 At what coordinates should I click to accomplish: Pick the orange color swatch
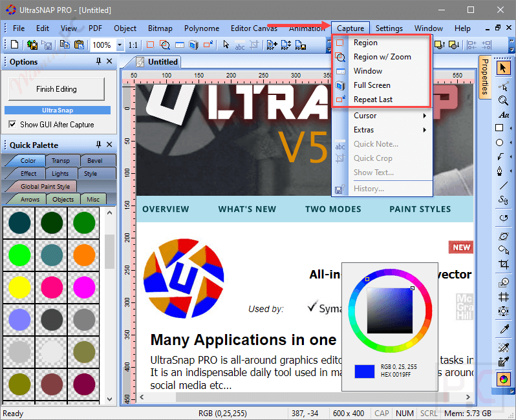[x=84, y=255]
